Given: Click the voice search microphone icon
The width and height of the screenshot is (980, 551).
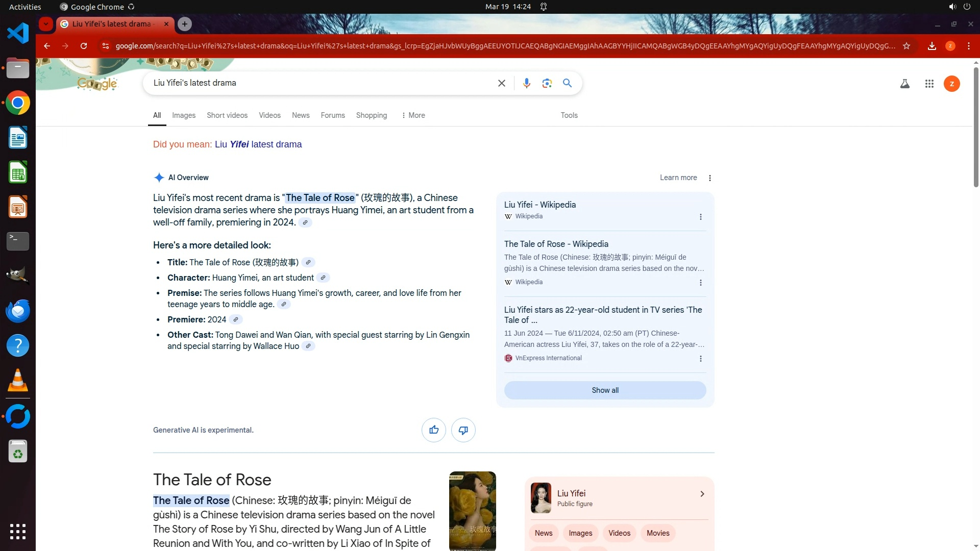Looking at the screenshot, I should (x=526, y=83).
